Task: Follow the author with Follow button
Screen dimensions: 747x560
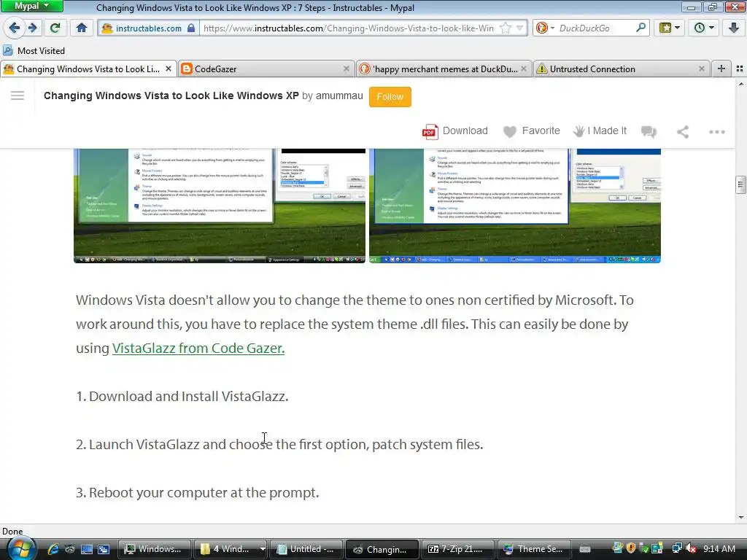Action: click(390, 97)
